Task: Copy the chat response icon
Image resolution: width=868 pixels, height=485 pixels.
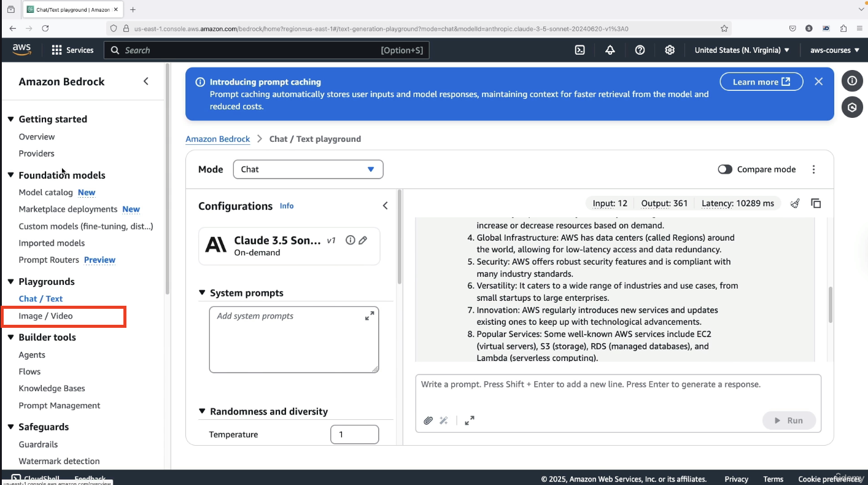Action: pyautogui.click(x=816, y=203)
